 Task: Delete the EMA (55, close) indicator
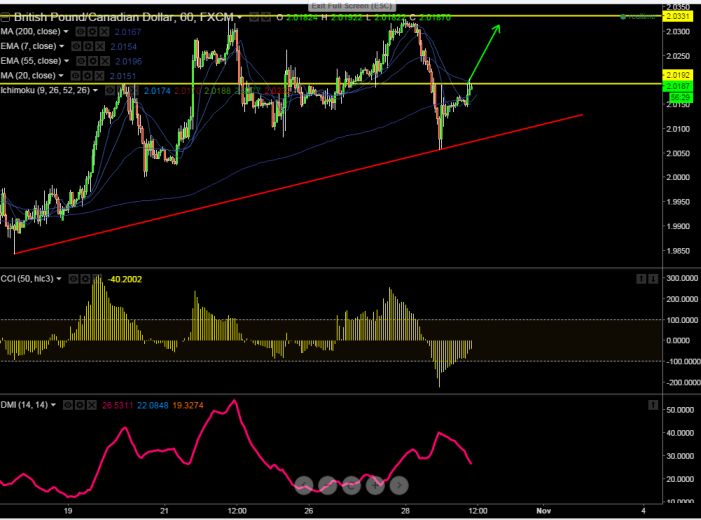[105, 61]
